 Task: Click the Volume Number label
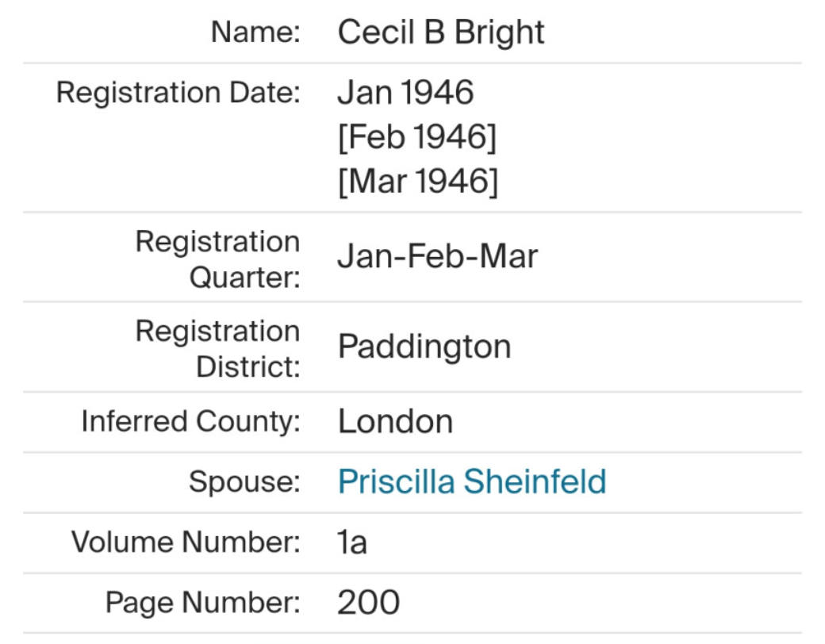click(x=186, y=542)
